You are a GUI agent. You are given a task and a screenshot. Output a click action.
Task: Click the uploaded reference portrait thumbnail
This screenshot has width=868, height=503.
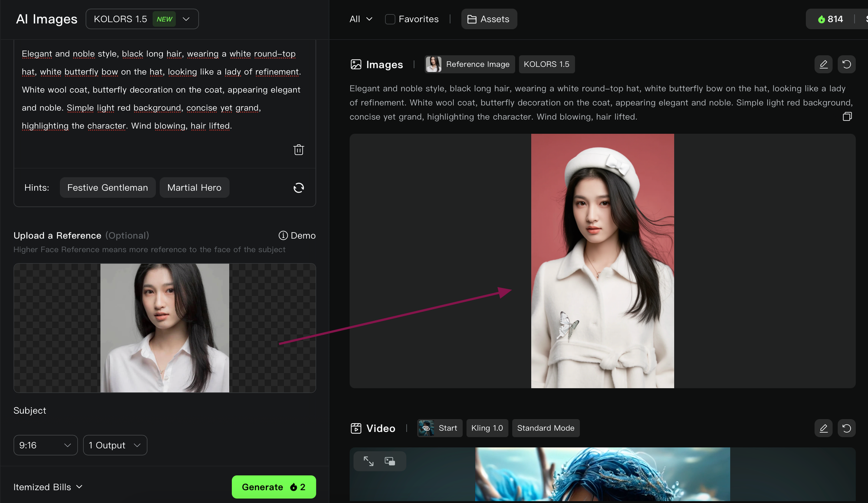164,328
